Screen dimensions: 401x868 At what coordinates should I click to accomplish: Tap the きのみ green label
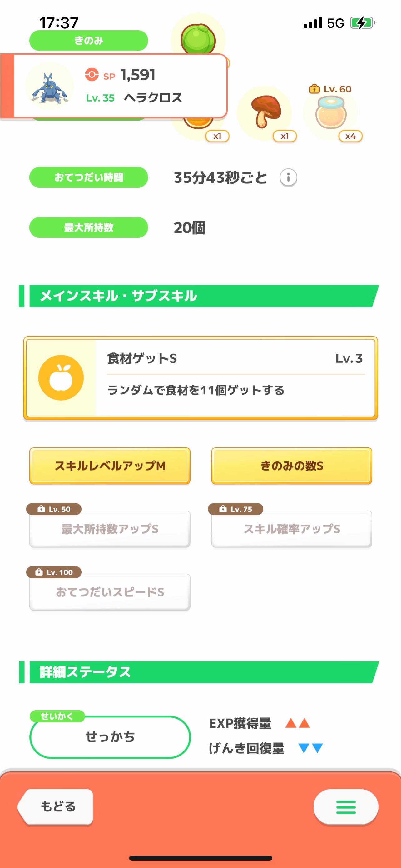point(89,41)
